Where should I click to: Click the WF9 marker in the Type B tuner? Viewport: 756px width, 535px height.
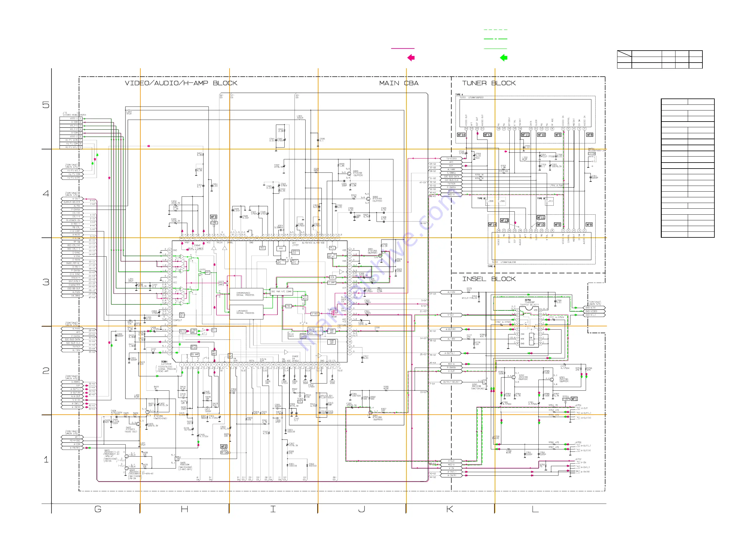tap(557, 225)
